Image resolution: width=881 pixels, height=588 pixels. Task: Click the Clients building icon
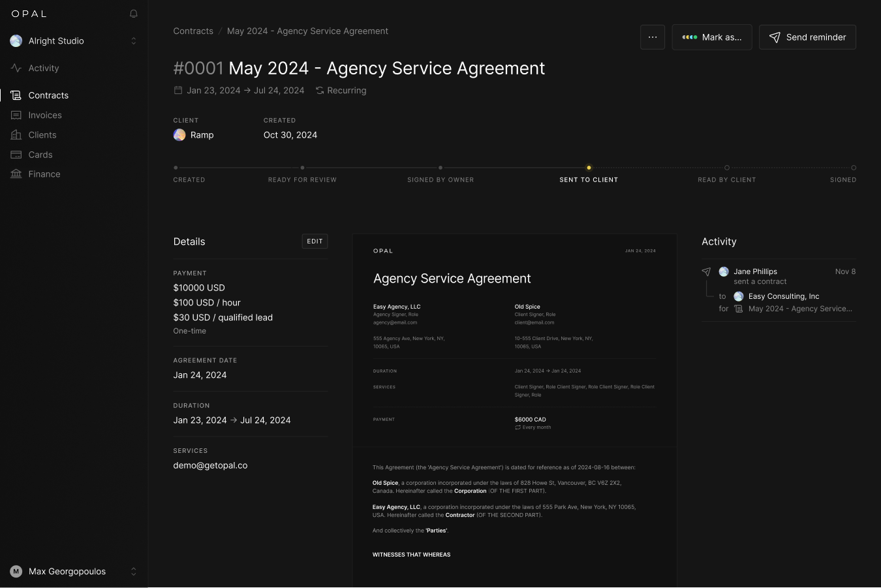[x=16, y=135]
